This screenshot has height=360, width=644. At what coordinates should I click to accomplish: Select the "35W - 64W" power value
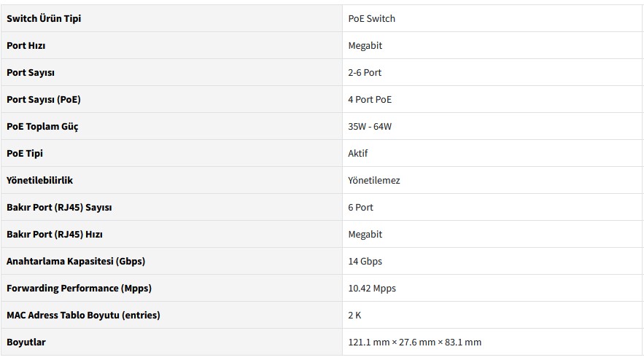[x=370, y=126]
